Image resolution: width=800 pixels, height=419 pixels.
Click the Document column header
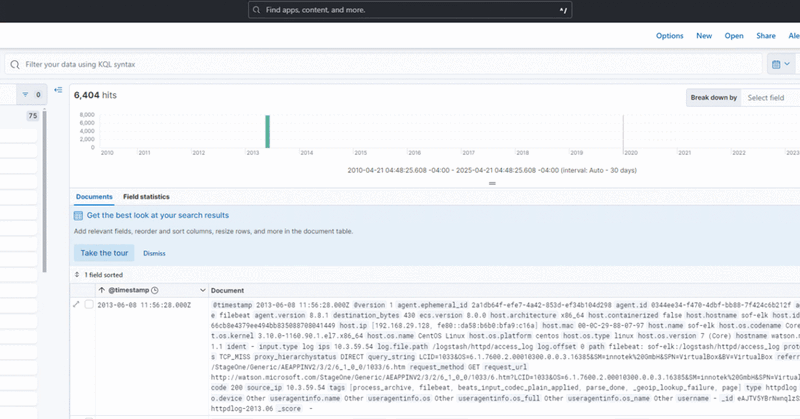click(x=228, y=290)
